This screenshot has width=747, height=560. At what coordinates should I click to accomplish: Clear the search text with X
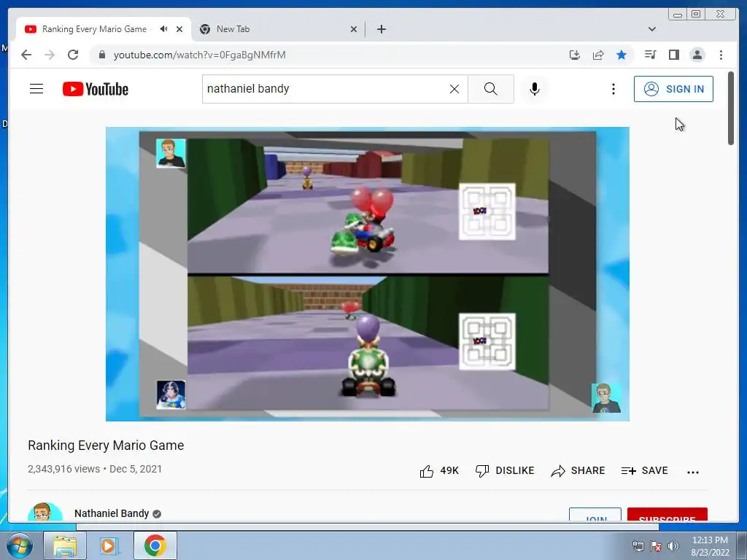pyautogui.click(x=454, y=89)
